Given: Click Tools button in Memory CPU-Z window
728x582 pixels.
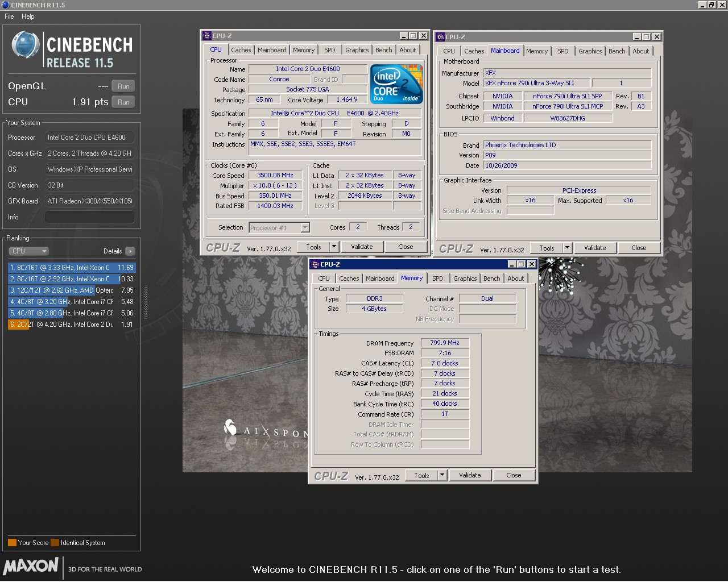Looking at the screenshot, I should pos(421,475).
